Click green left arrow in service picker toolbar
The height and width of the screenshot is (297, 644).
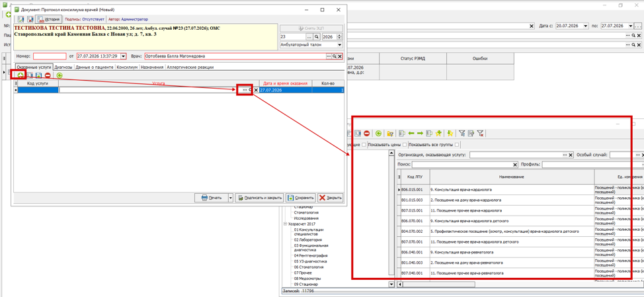pos(411,133)
